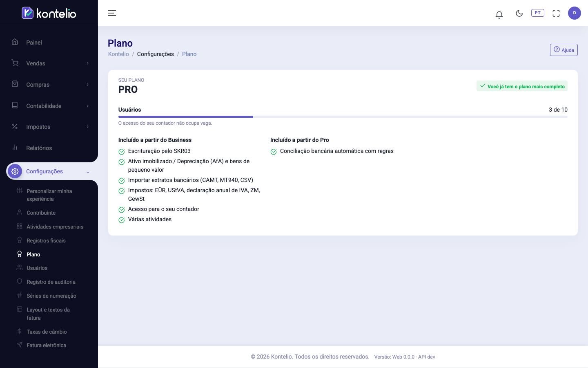Click the Relatórios chart icon
This screenshot has width=588, height=368.
[15, 147]
